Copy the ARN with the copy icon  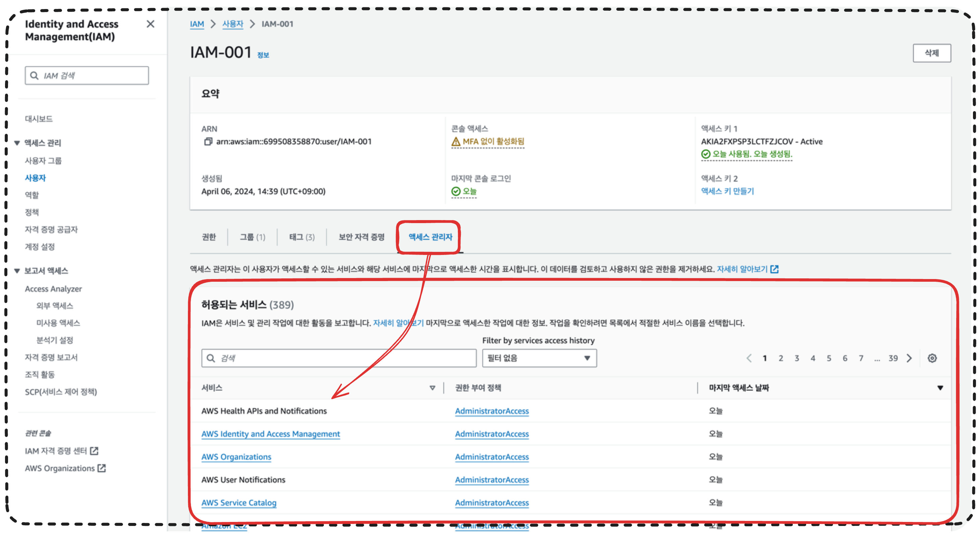pyautogui.click(x=208, y=142)
